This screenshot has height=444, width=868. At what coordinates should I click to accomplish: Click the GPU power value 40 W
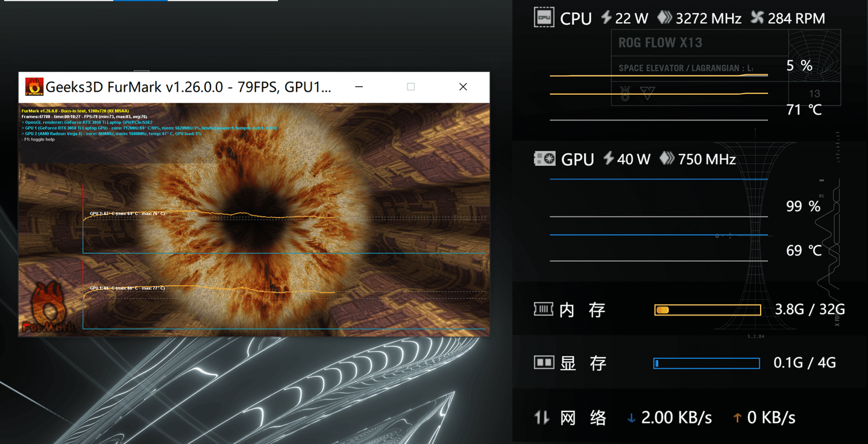[634, 159]
